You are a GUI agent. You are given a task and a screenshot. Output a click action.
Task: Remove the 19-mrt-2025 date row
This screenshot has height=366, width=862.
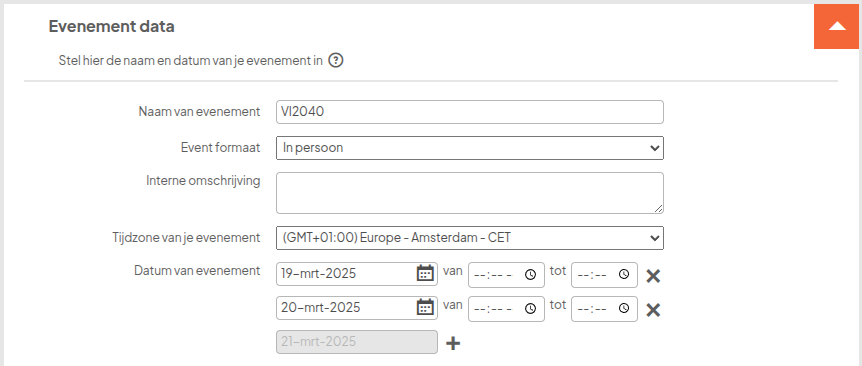653,276
